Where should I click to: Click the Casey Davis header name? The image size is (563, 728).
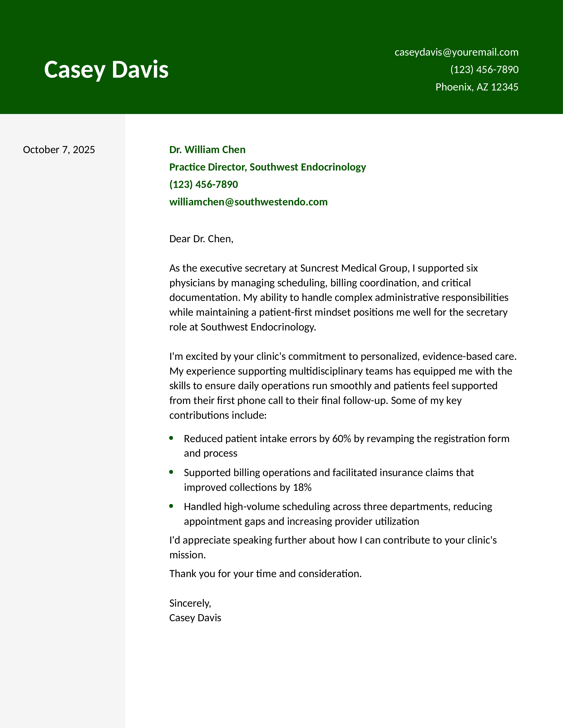[106, 70]
